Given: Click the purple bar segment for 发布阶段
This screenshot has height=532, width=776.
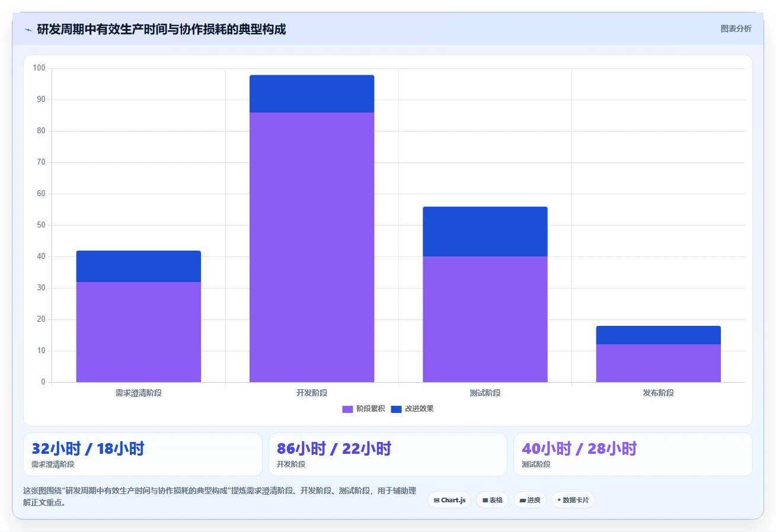Looking at the screenshot, I should point(658,363).
